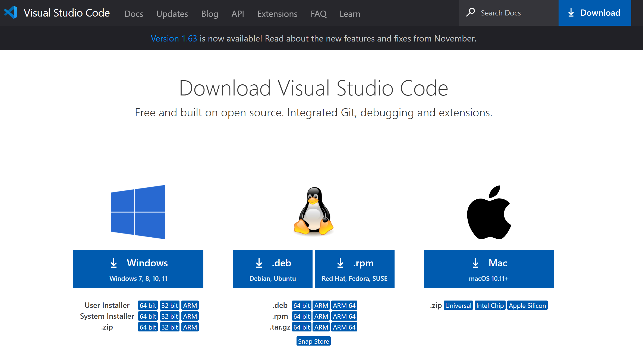Get Windows System Installer 64 bit

point(148,316)
